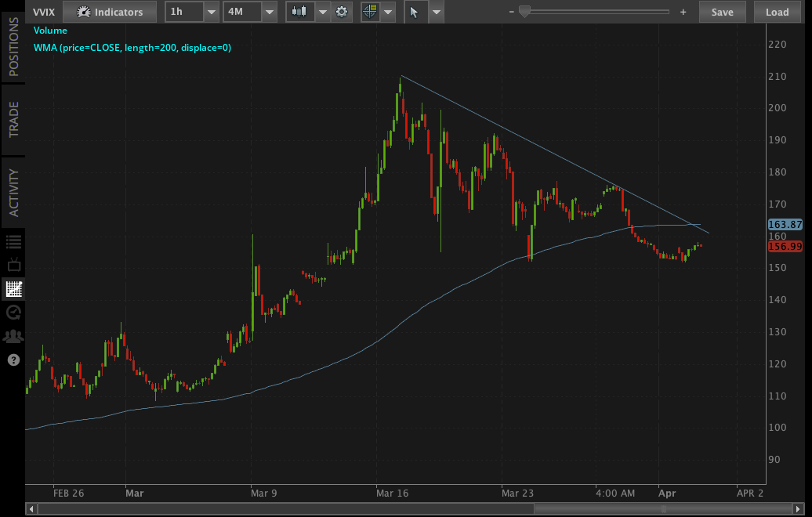
Task: Open the clock history icon in sidebar
Action: point(13,312)
